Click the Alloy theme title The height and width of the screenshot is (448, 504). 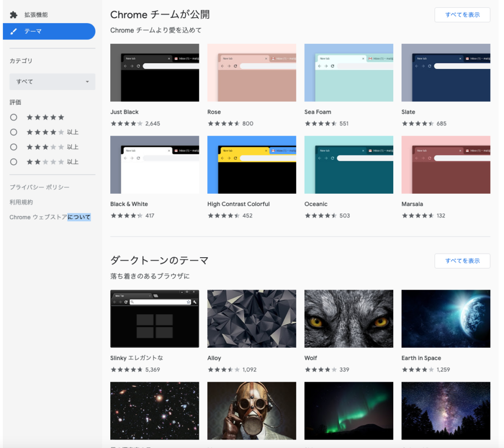click(214, 358)
